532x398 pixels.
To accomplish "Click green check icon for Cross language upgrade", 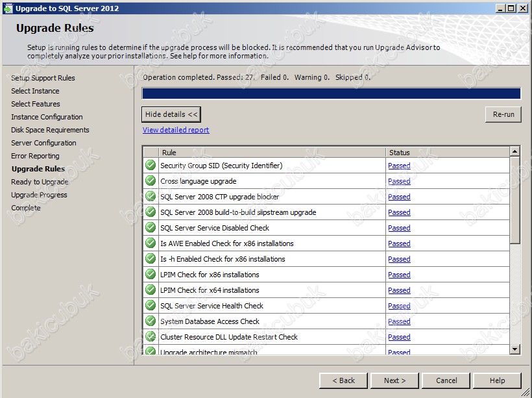I will [151, 181].
